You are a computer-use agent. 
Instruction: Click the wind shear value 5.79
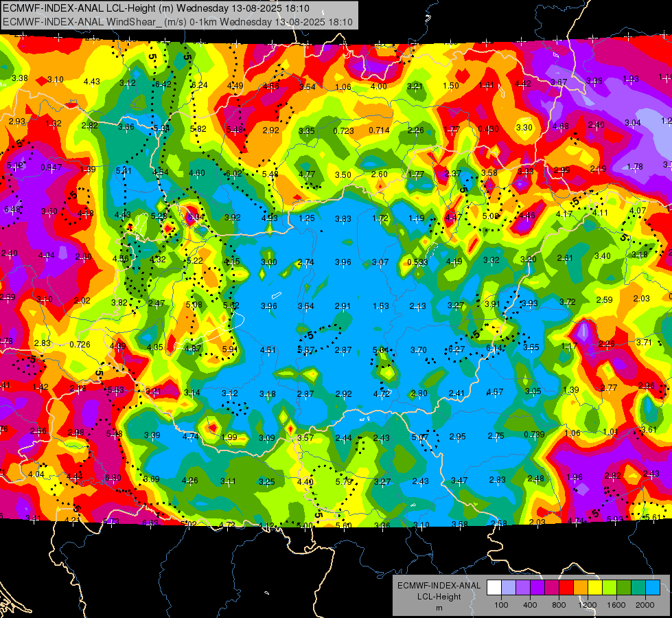343,481
